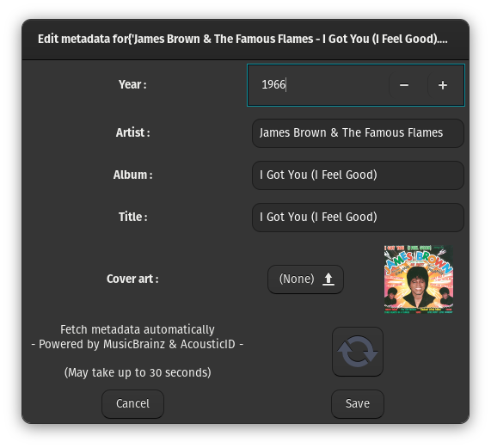This screenshot has width=491, height=448.
Task: Click the 'May take up to 30 seconds' note
Action: 138,372
